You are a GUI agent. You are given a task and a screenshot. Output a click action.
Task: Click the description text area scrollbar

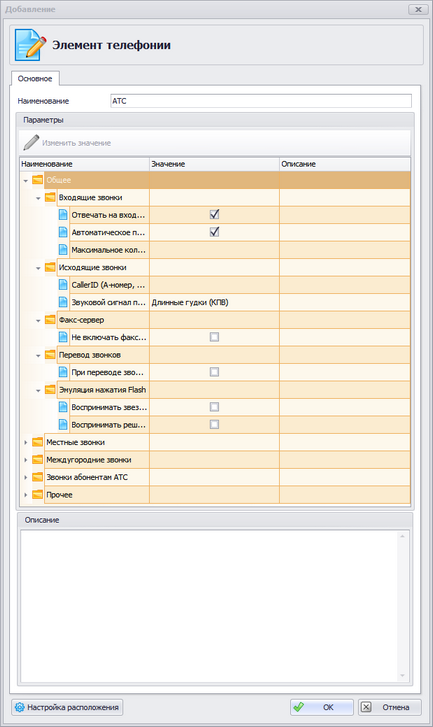point(402,606)
